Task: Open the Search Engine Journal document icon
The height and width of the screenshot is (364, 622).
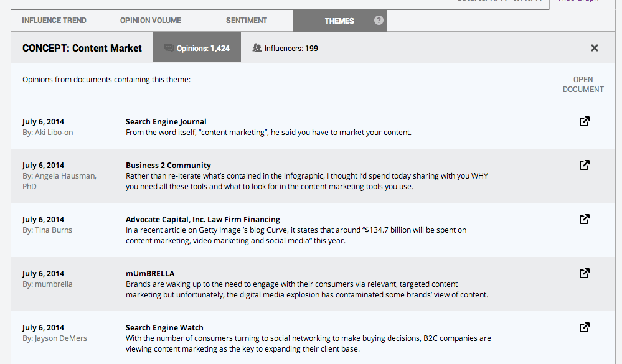Action: pos(584,121)
